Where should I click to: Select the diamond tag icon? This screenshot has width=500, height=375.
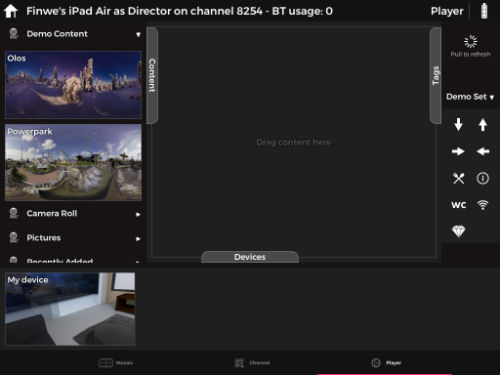click(x=458, y=231)
